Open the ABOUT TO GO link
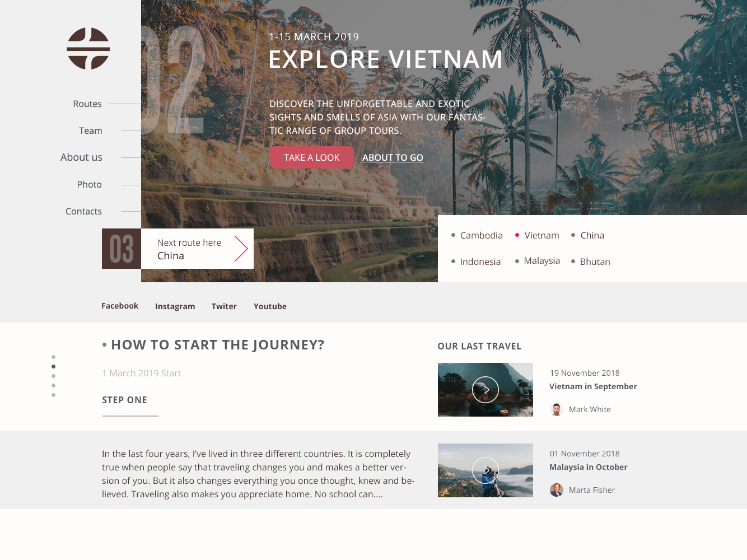The height and width of the screenshot is (560, 747). click(393, 158)
